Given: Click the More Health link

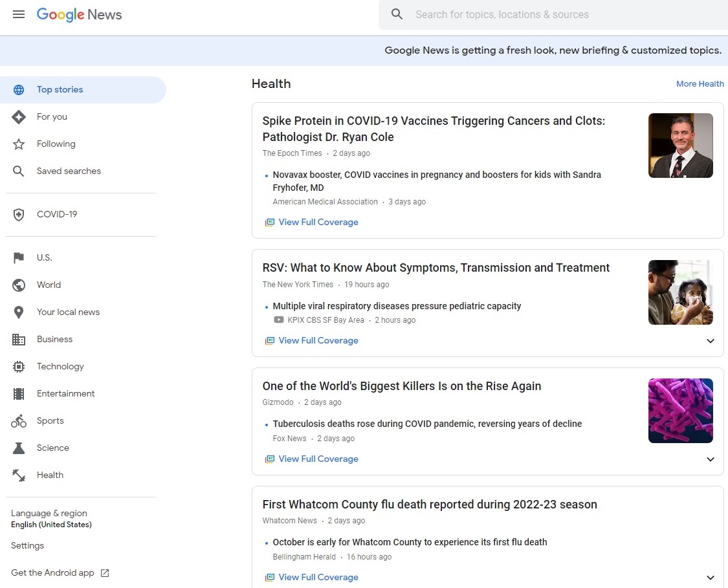Looking at the screenshot, I should pos(700,84).
